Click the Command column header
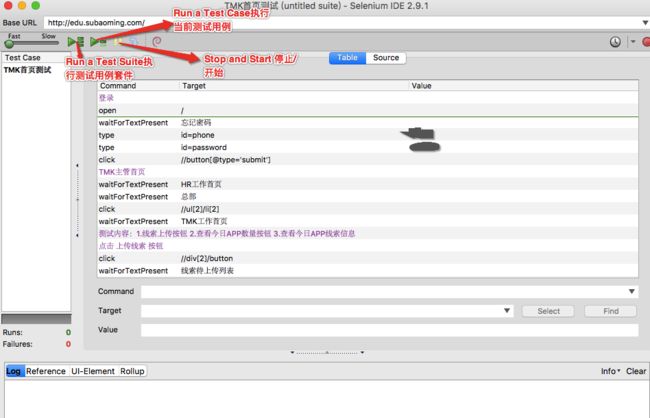650x418 pixels. pyautogui.click(x=139, y=86)
